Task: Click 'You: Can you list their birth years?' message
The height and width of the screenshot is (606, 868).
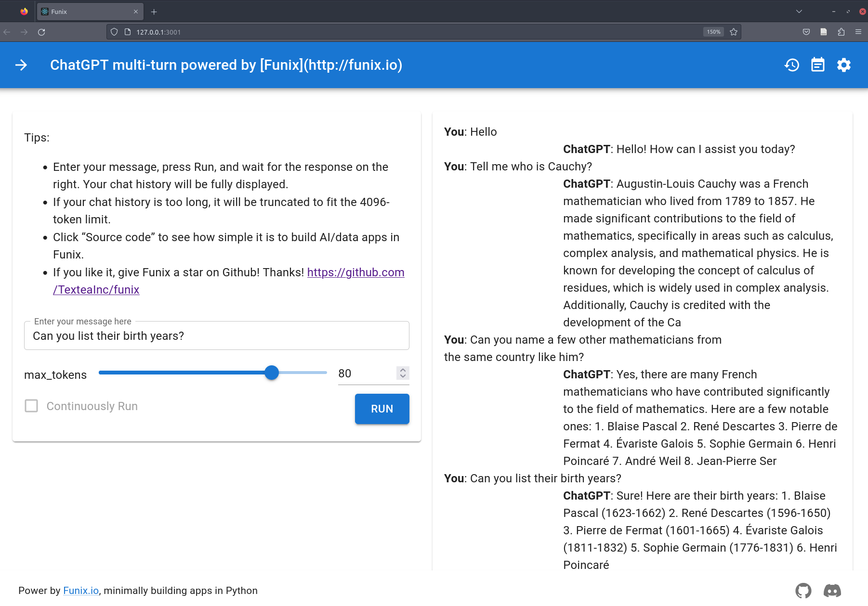Action: (533, 478)
